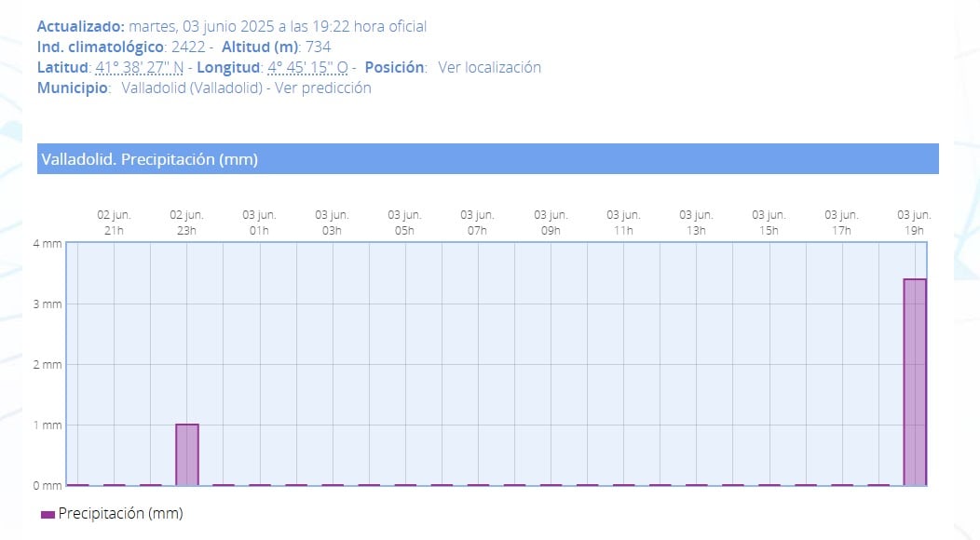Click the climatological index value 2422

[x=188, y=47]
